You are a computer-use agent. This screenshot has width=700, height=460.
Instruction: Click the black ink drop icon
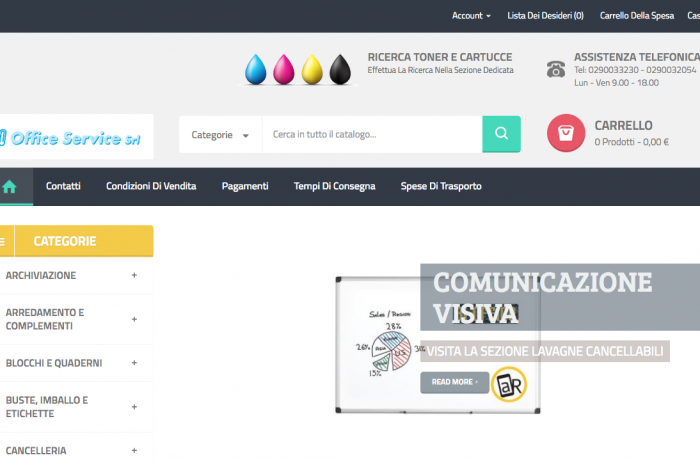coord(340,69)
